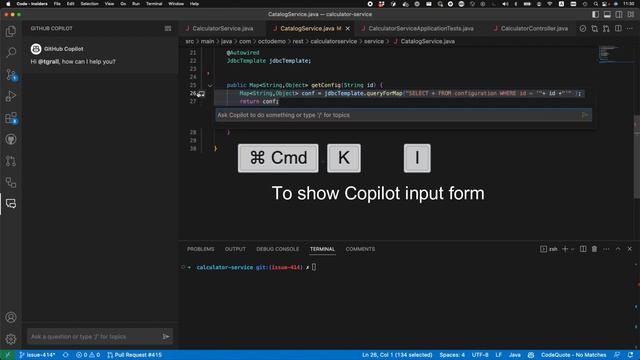Open the zsh terminal profile selector

pyautogui.click(x=549, y=249)
